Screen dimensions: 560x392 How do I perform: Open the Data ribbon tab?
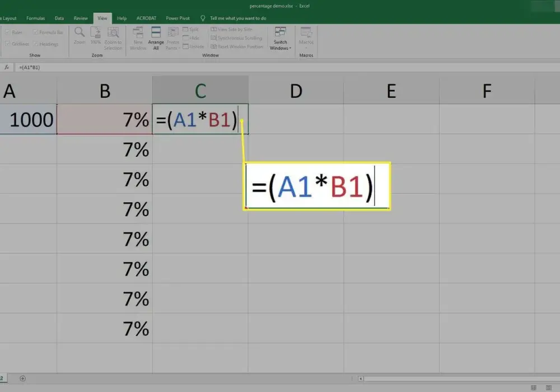pos(59,18)
